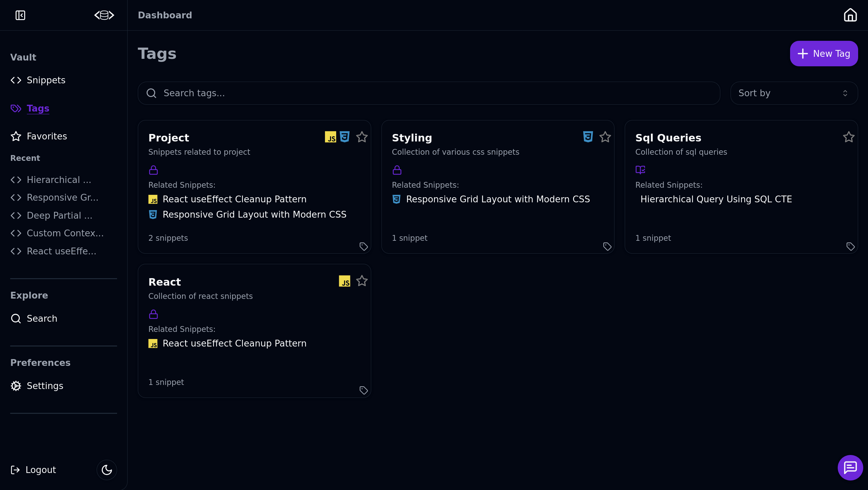This screenshot has height=490, width=868.
Task: Open recent snippet React useEffe...
Action: pos(53,251)
